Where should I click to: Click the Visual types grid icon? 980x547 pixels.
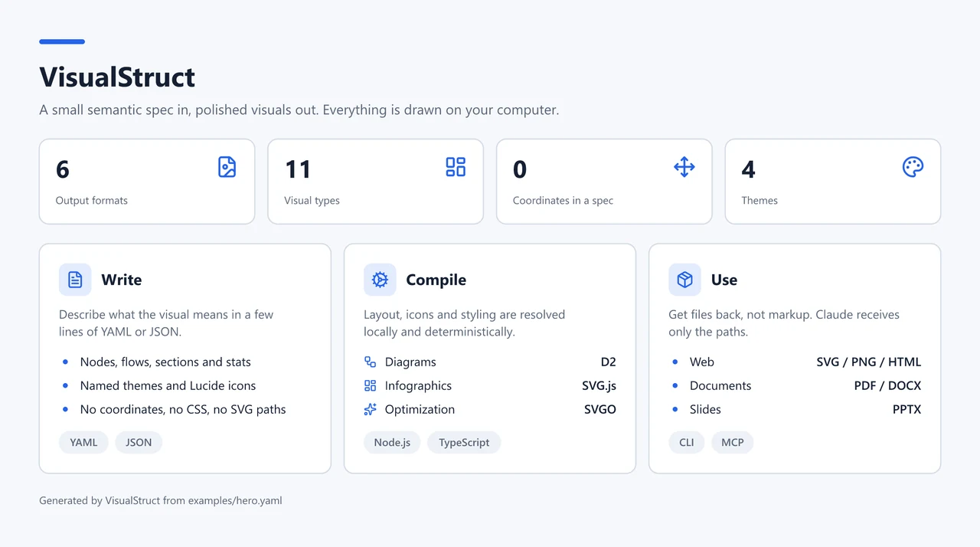[x=456, y=167]
